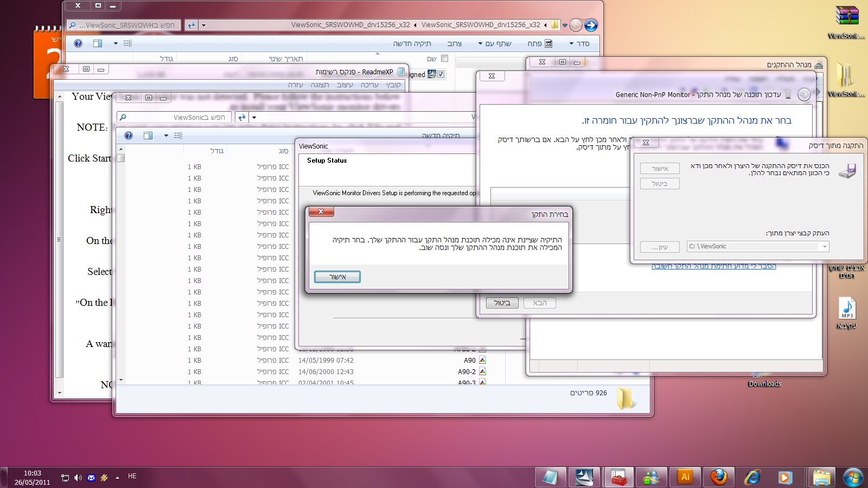Show hidden system tray icons
The image size is (868, 488).
point(117,478)
